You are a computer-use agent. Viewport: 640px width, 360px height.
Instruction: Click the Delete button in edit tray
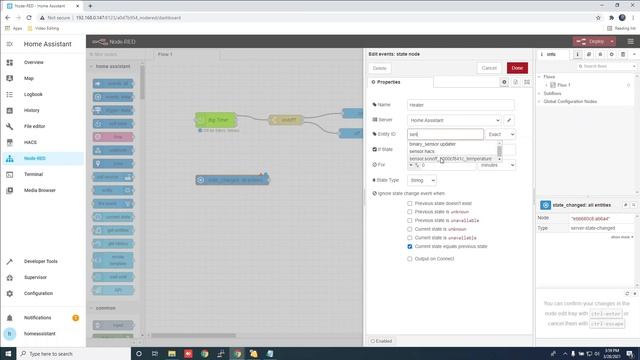click(x=379, y=68)
